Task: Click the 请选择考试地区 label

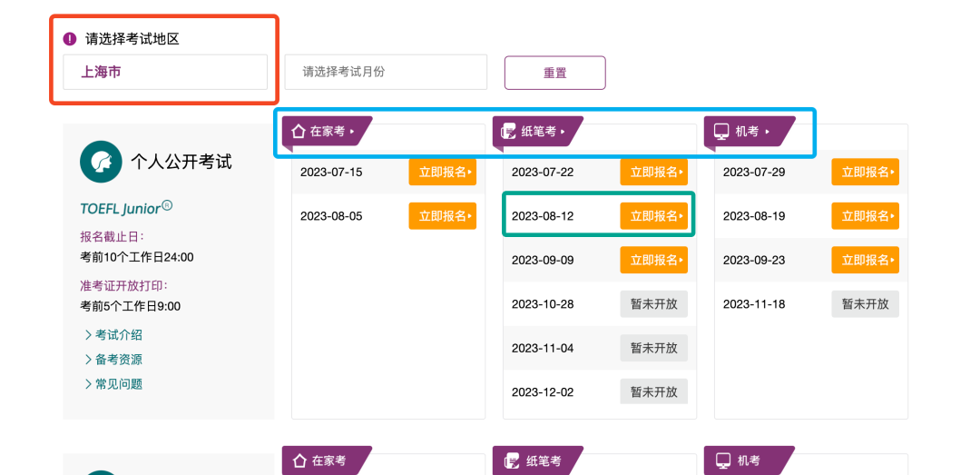Action: (x=132, y=39)
